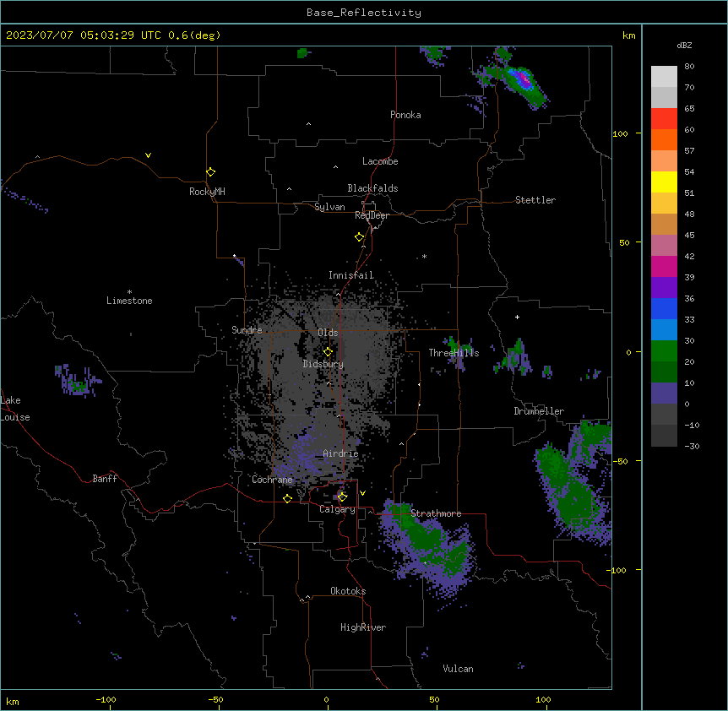The width and height of the screenshot is (728, 711).
Task: Click the Olds town label
Action: (328, 333)
